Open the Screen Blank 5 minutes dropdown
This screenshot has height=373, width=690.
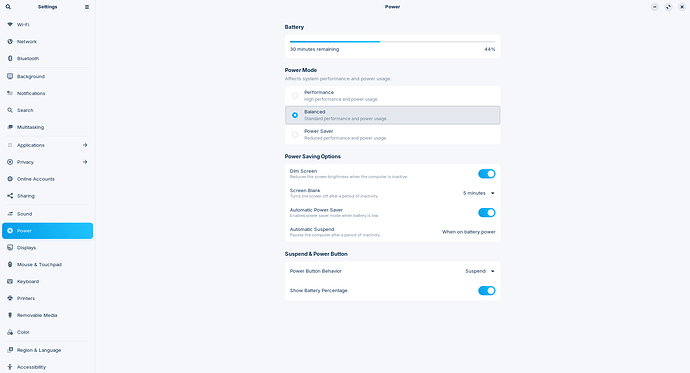point(479,193)
